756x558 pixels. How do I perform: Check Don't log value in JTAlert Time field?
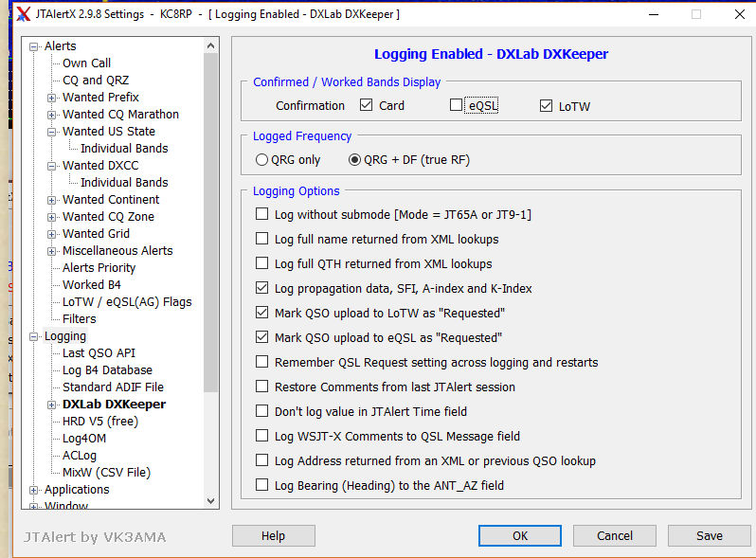(x=261, y=411)
